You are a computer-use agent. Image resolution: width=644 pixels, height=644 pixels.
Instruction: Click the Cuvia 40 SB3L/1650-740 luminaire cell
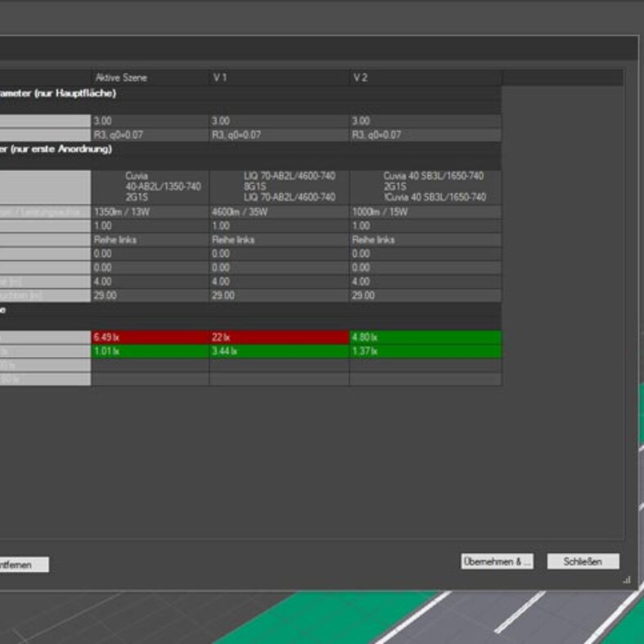coord(425,187)
